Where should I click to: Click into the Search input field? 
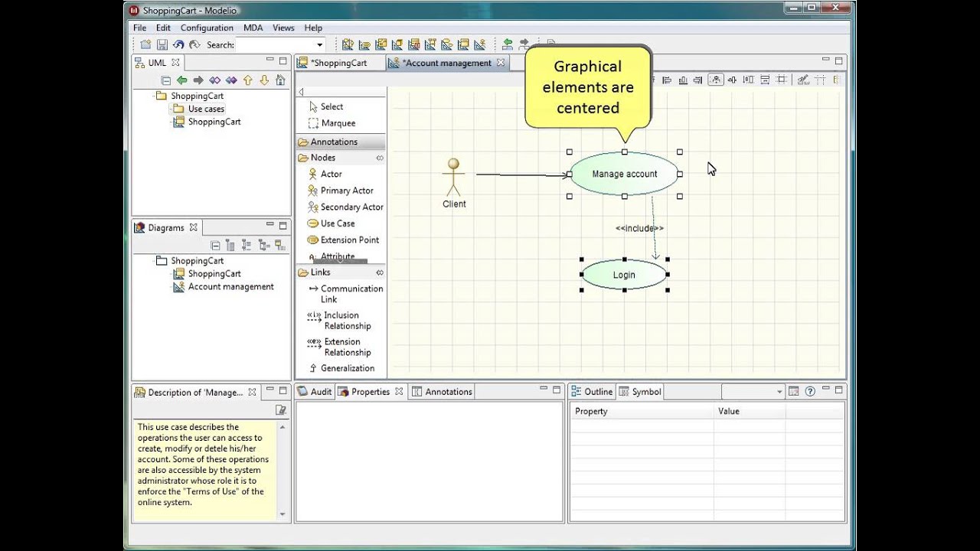[x=275, y=45]
